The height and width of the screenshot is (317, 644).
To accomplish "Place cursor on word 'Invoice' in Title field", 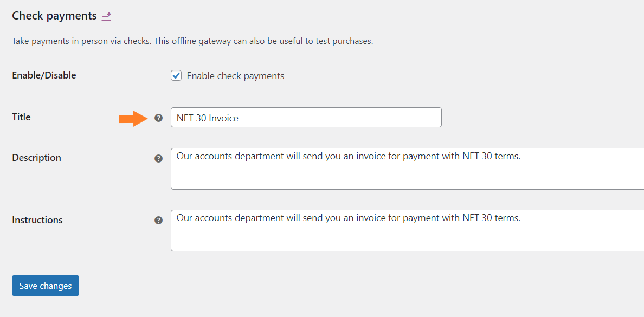I will 223,118.
